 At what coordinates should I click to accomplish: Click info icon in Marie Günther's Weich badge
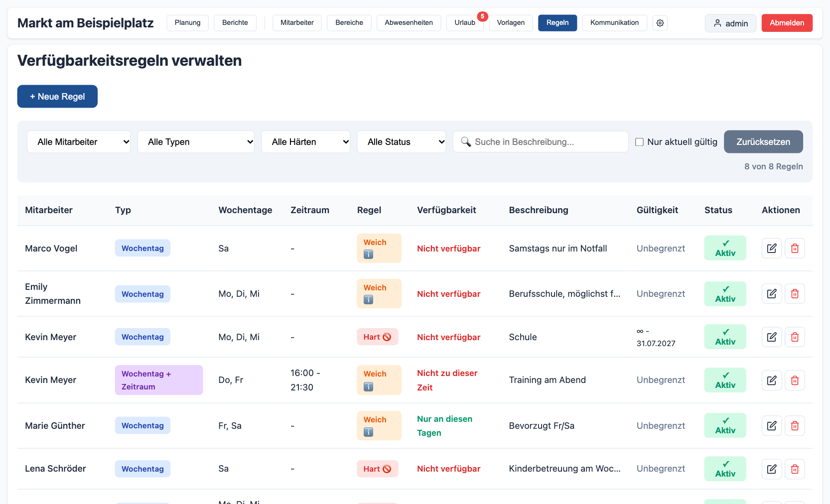(x=368, y=432)
